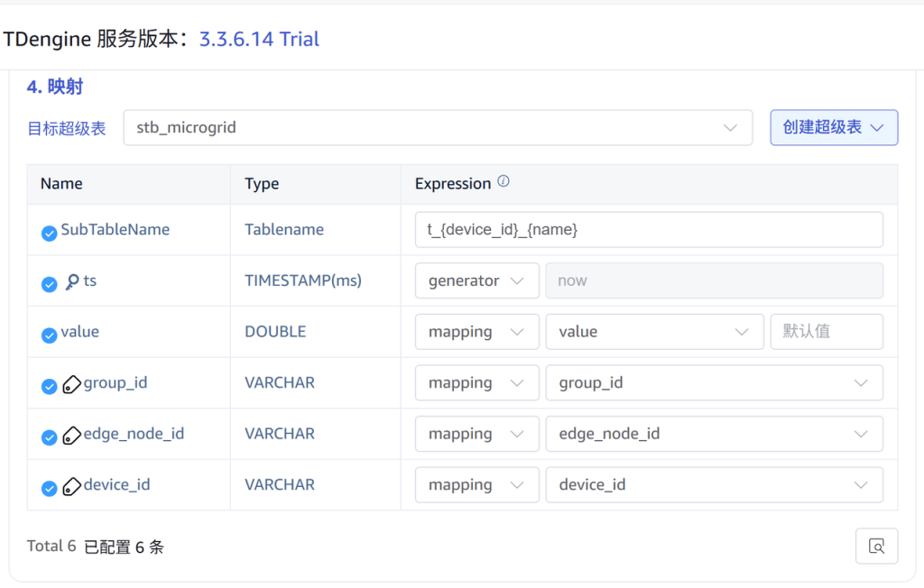
Task: Toggle the check circle for value field
Action: (x=49, y=332)
